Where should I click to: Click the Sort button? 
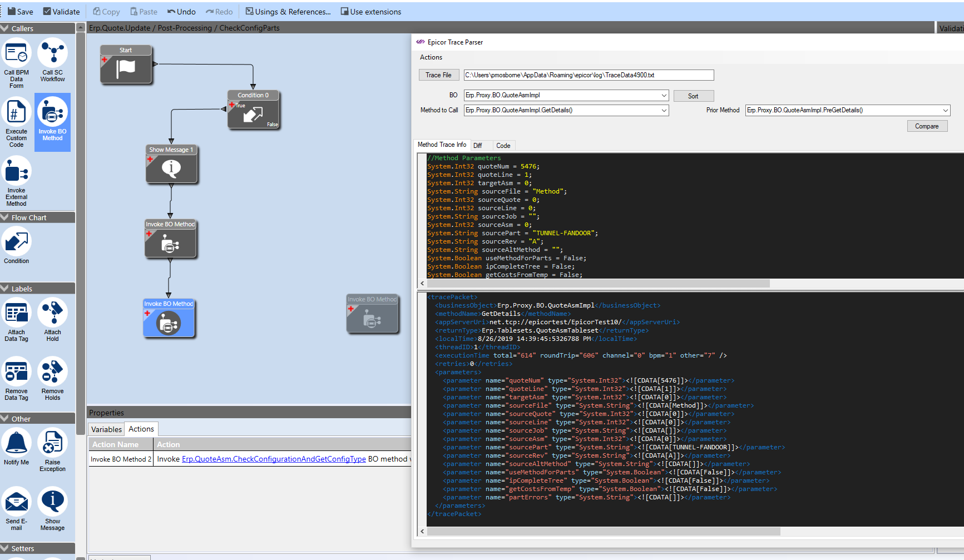click(x=693, y=96)
